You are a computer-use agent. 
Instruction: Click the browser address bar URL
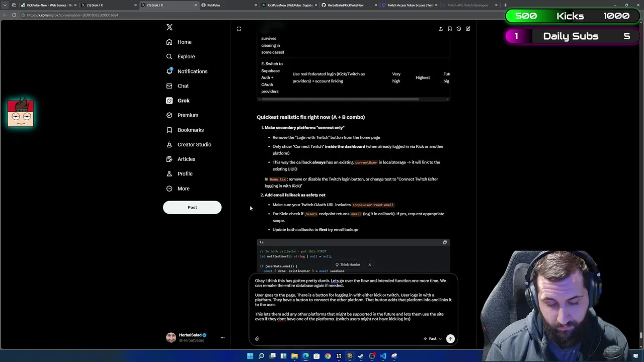pos(73,15)
